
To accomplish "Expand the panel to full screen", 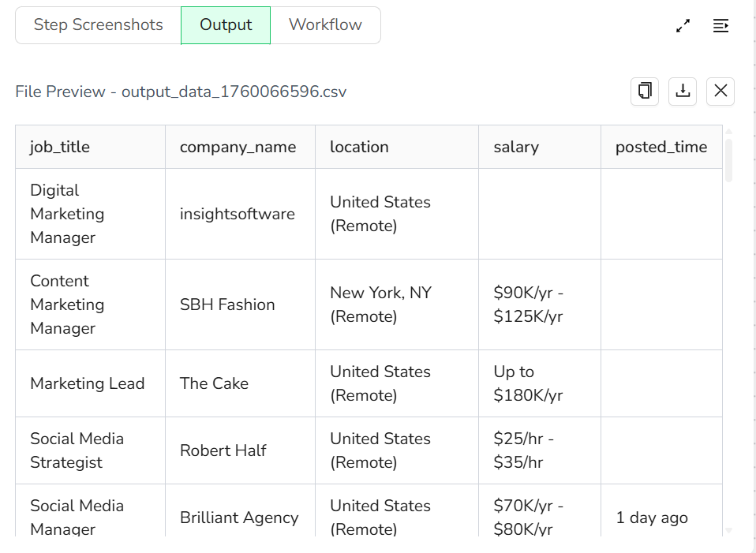I will pos(683,26).
